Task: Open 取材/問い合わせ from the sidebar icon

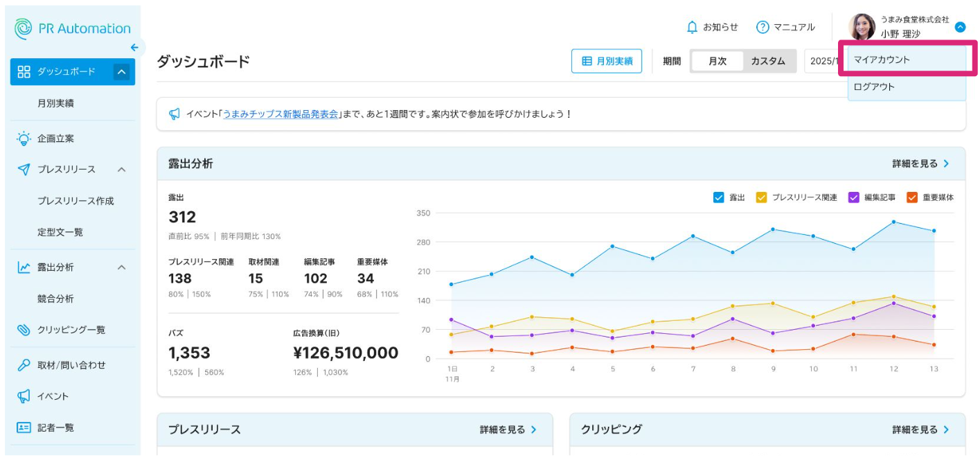Action: click(x=24, y=365)
